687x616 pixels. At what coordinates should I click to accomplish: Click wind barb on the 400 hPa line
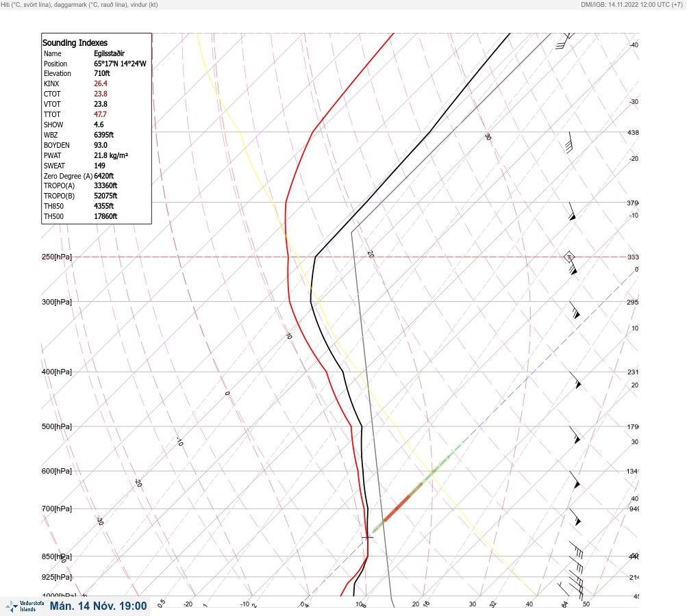(x=575, y=380)
